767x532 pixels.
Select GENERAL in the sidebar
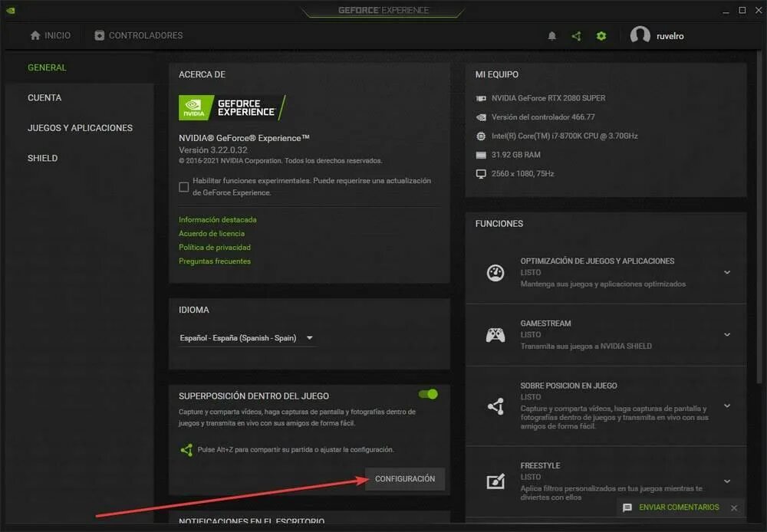click(47, 67)
